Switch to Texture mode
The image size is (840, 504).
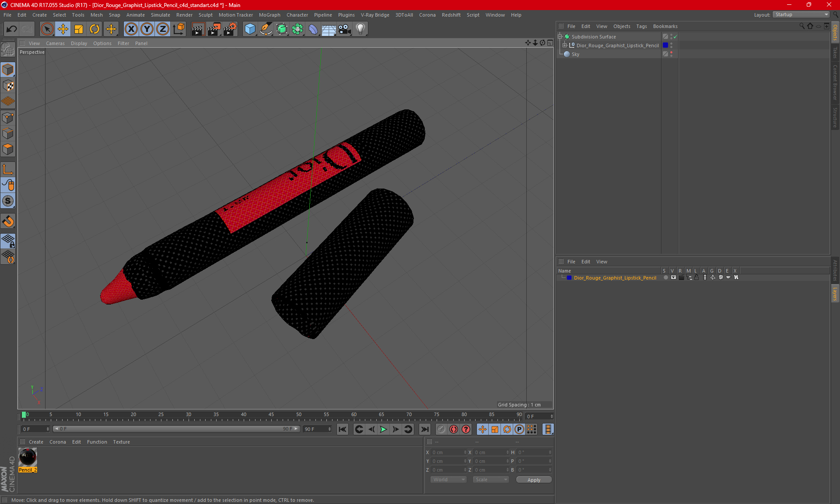pyautogui.click(x=8, y=86)
